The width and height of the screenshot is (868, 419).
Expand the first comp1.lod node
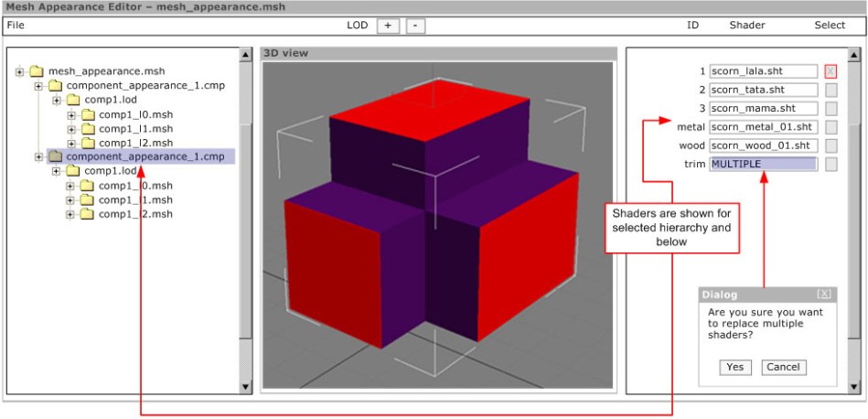pyautogui.click(x=57, y=100)
